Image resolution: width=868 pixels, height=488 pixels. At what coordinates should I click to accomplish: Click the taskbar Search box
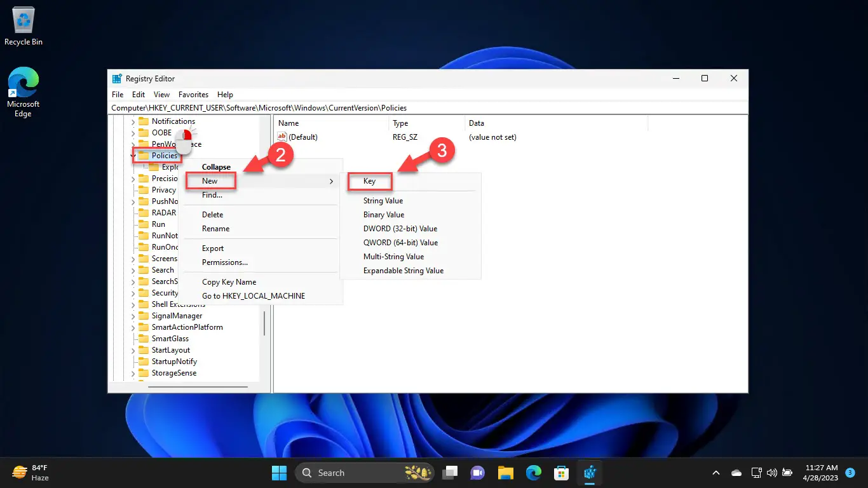point(365,473)
